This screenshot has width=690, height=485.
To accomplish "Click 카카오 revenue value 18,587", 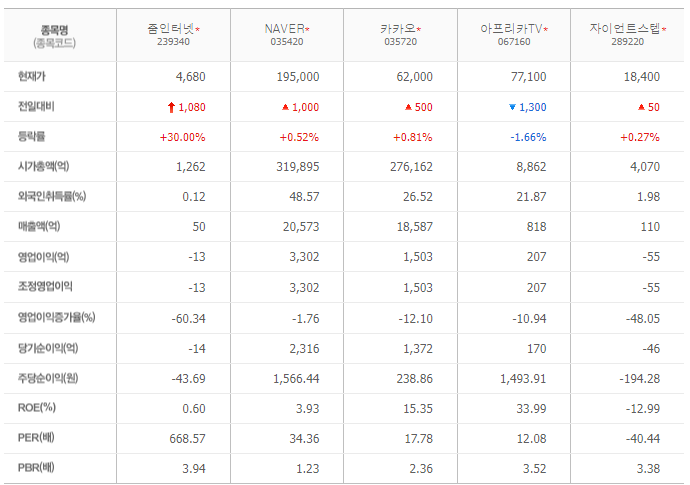I will [x=415, y=227].
